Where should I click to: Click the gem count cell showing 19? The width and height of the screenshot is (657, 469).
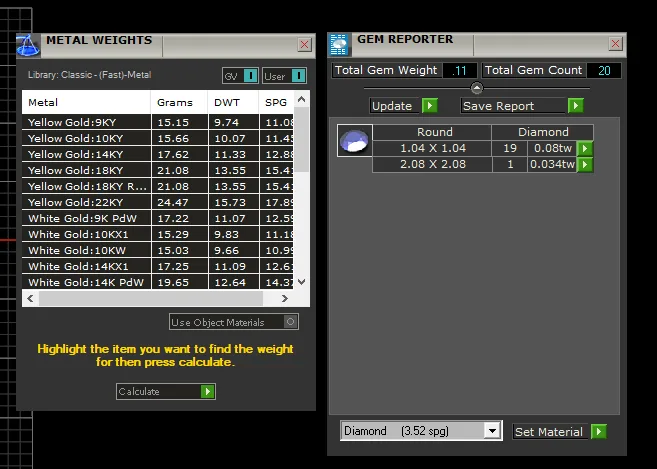pos(510,148)
